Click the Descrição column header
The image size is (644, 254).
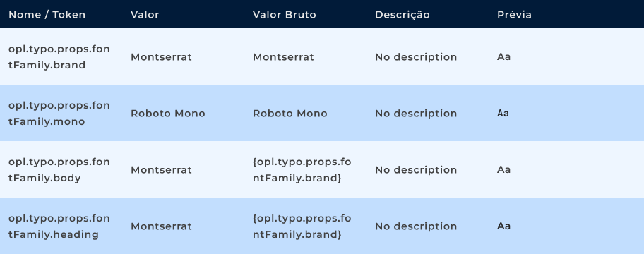pos(402,15)
